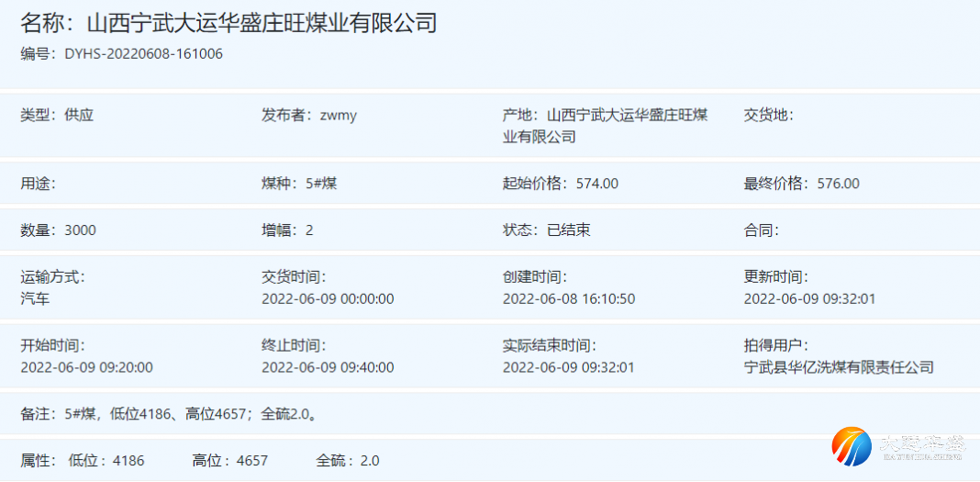Click the transport method value 汽车
This screenshot has width=980, height=482.
pos(35,298)
